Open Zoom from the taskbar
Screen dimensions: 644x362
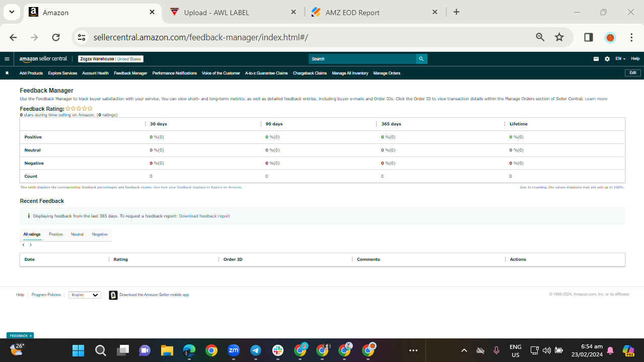(234, 350)
